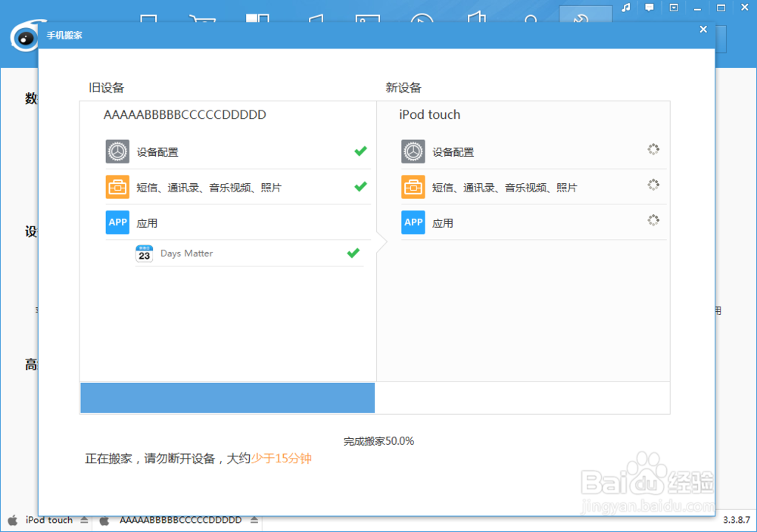Click the gear icon beside iPod touch 设备配置

(x=413, y=151)
